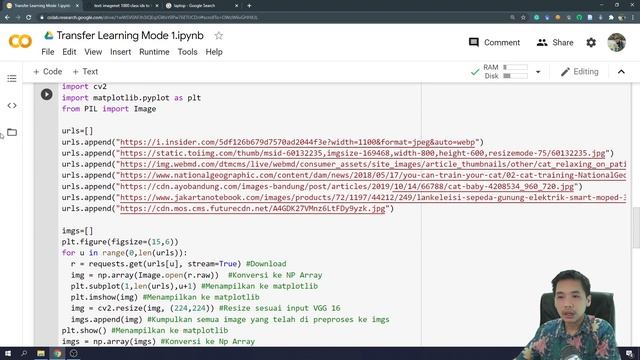Open the Editing mode selector

[x=579, y=72]
